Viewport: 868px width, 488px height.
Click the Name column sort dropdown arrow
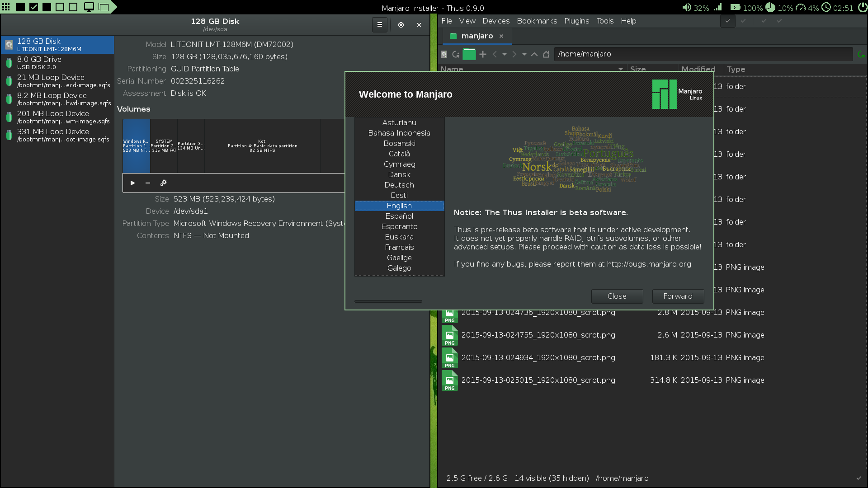click(x=620, y=70)
